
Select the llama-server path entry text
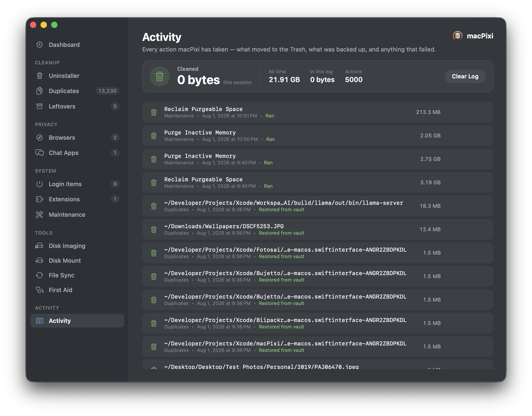point(283,203)
